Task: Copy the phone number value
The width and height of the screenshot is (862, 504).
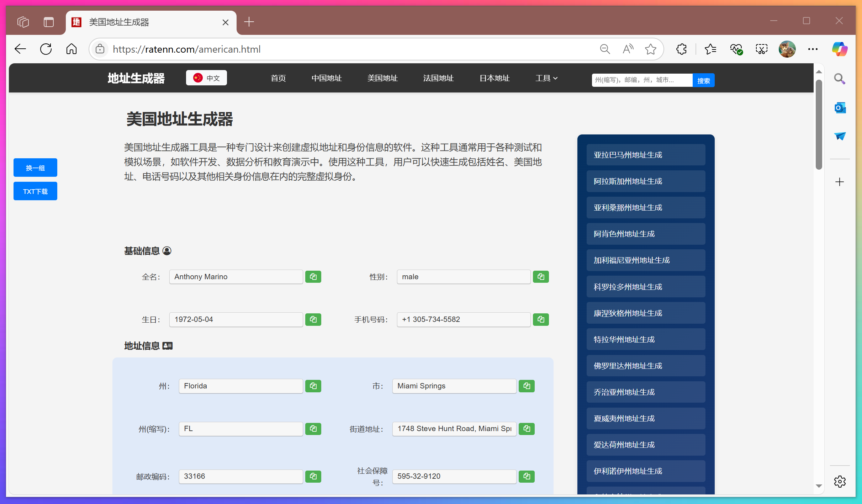Action: point(541,319)
